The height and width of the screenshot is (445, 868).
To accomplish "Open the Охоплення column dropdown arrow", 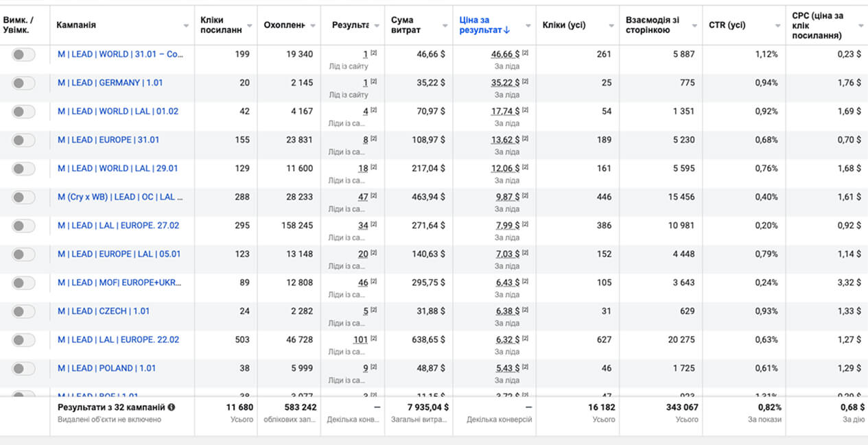I will (x=313, y=25).
